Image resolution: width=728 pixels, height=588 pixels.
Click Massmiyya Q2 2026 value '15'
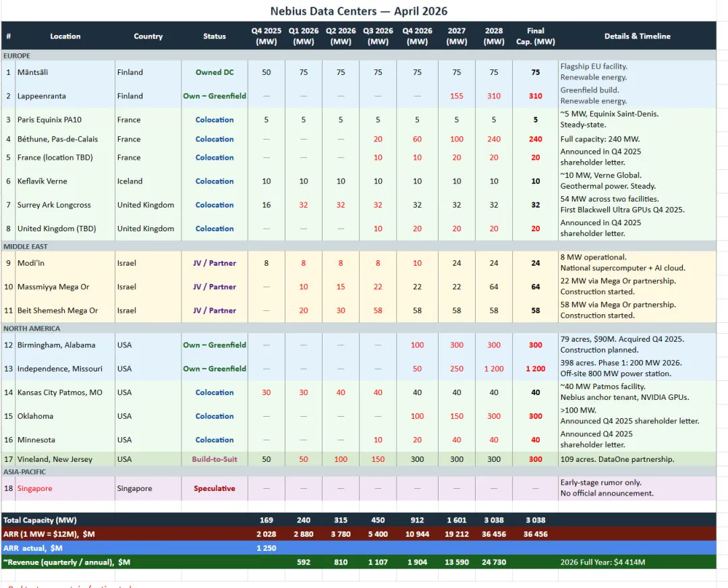340,287
